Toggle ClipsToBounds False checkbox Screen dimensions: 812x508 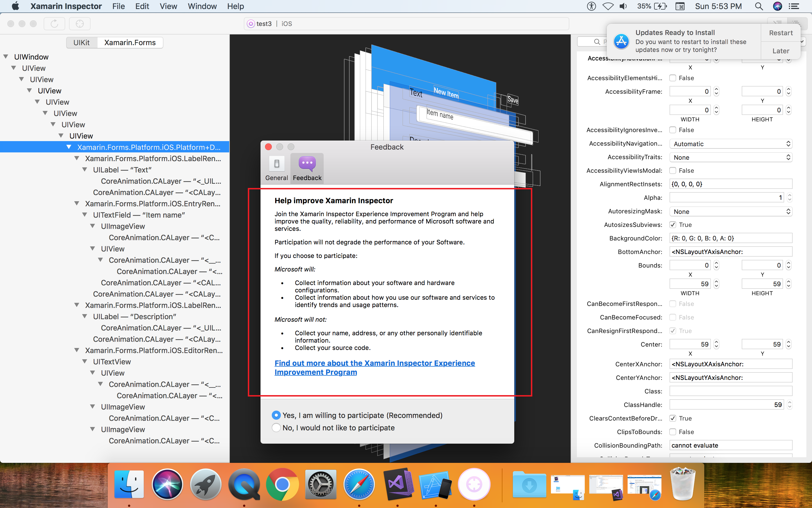coord(672,432)
